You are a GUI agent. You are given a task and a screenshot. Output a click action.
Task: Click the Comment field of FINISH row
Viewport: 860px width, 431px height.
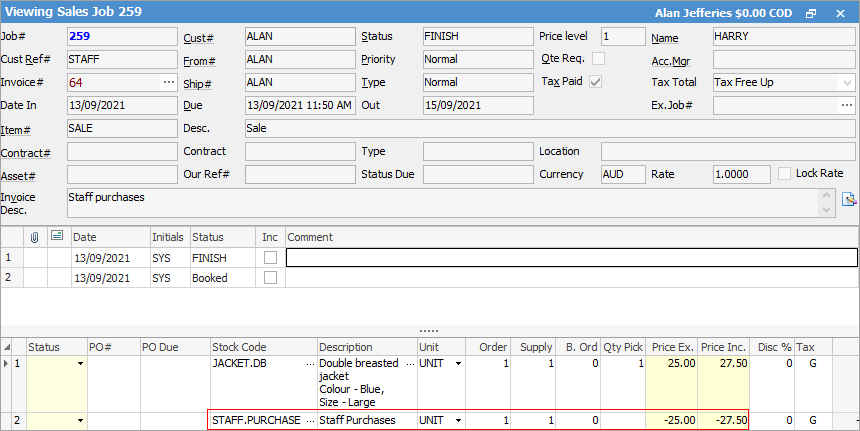[570, 258]
